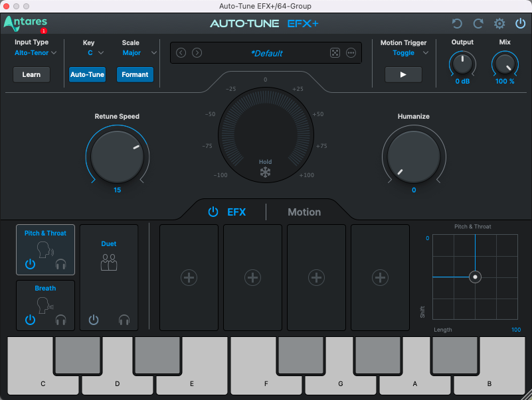
Task: Open the preset options ellipsis menu
Action: click(x=351, y=53)
